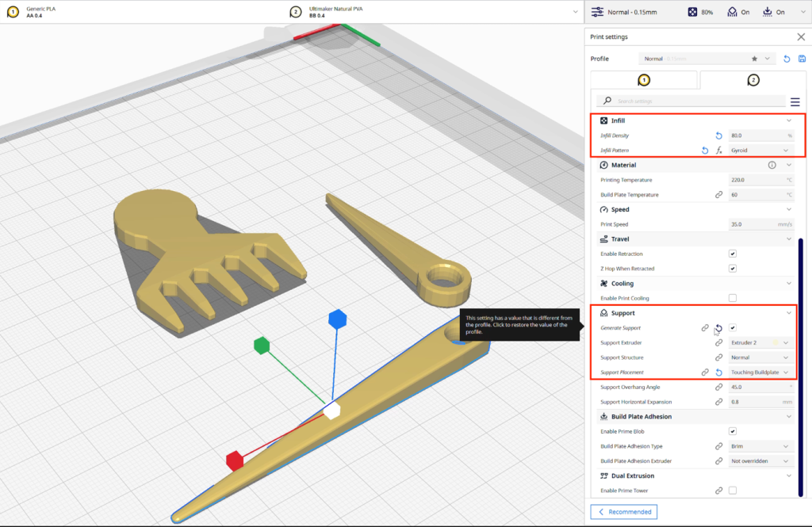812x527 pixels.
Task: Close the Print settings panel
Action: 801,36
